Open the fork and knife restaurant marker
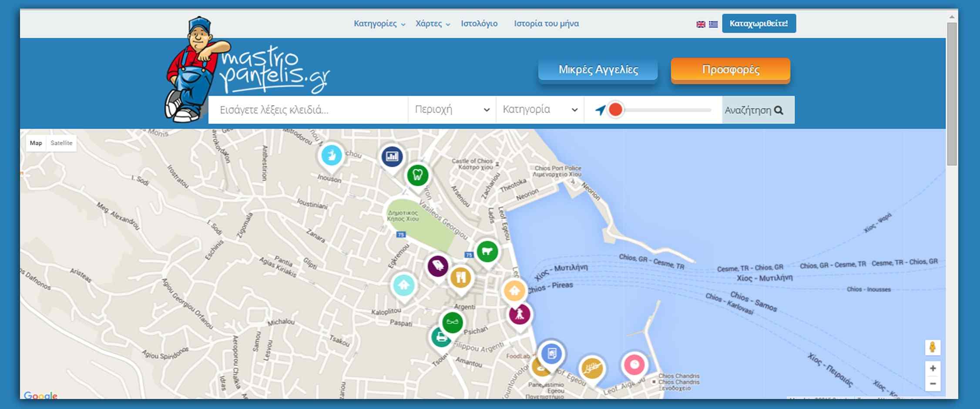This screenshot has height=409, width=980. 460,277
